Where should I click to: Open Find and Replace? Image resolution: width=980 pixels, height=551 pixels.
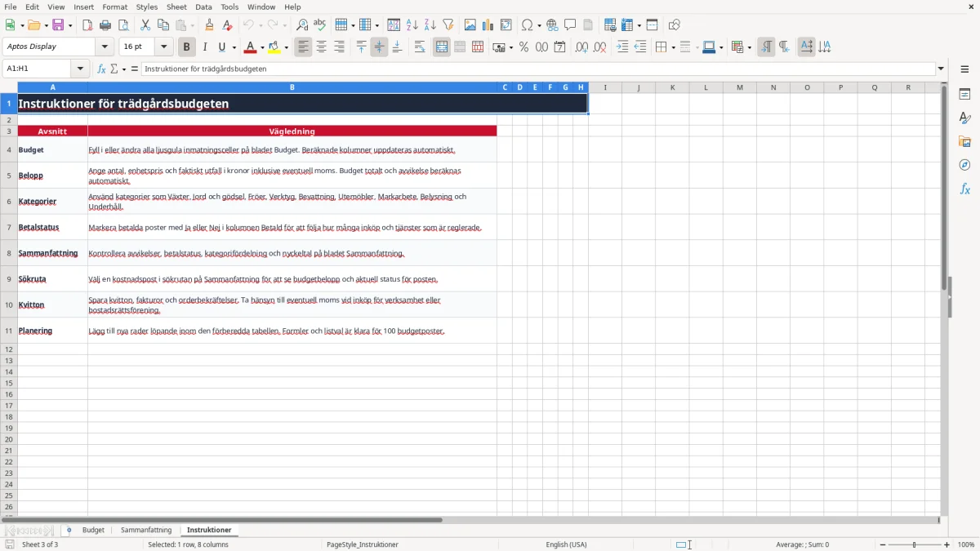pyautogui.click(x=302, y=25)
